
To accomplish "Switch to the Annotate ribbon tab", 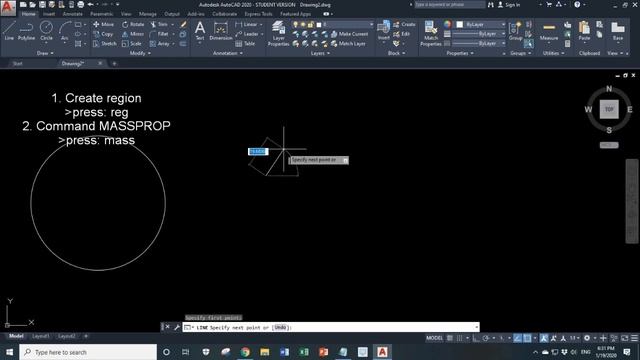I will (x=73, y=14).
